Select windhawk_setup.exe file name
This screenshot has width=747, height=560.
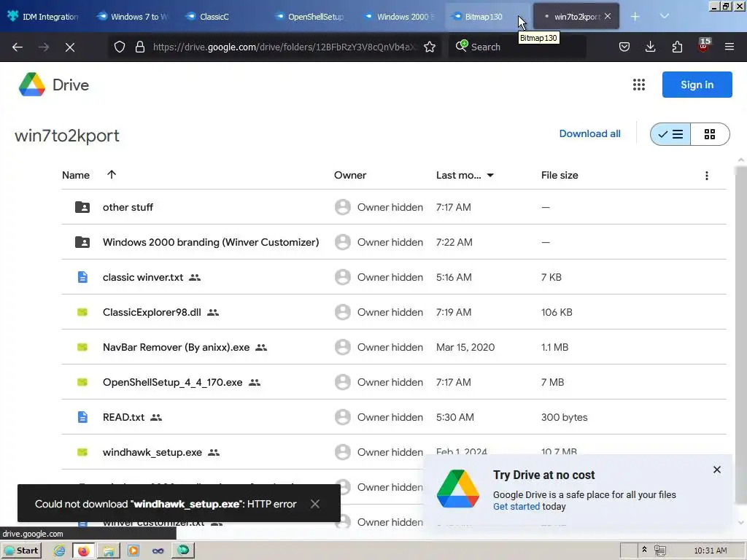click(x=152, y=452)
